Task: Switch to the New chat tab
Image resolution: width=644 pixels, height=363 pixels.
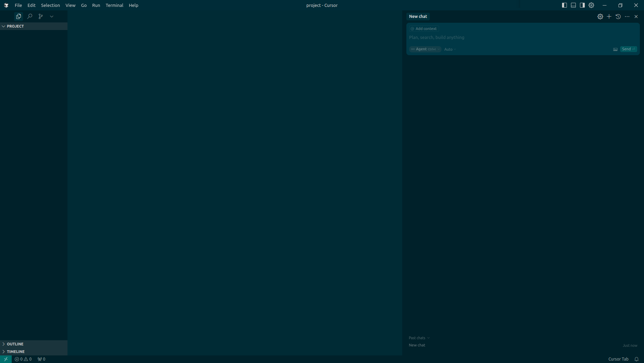Action: click(x=418, y=16)
